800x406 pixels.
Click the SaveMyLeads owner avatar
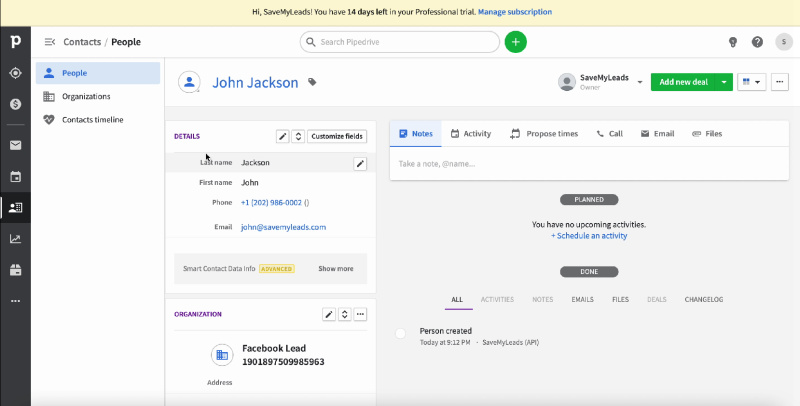coord(567,82)
